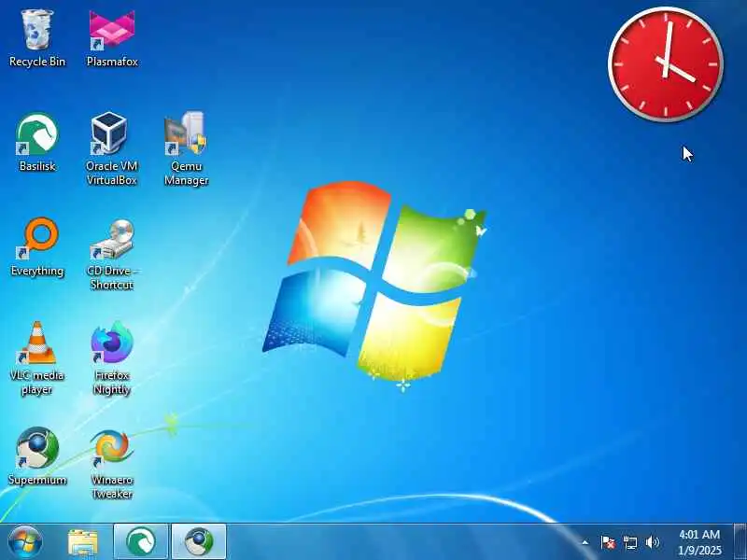Select the Qemu Manager desktop shortcut
Screen dimensions: 747x560
click(x=186, y=148)
